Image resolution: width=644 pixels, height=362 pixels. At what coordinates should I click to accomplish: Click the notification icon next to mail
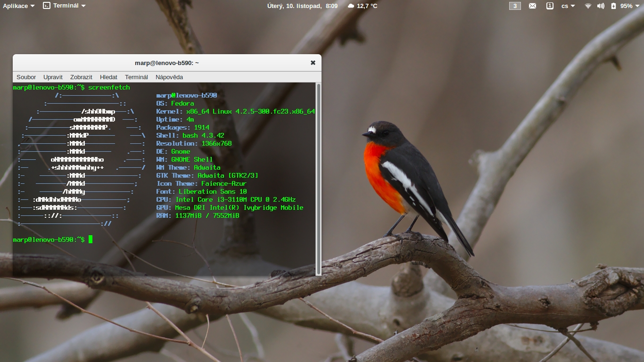(550, 6)
